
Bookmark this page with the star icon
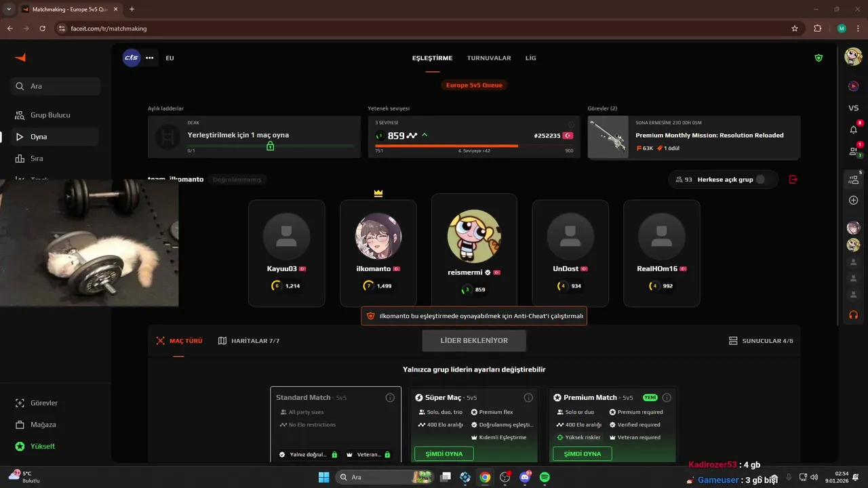click(x=795, y=28)
